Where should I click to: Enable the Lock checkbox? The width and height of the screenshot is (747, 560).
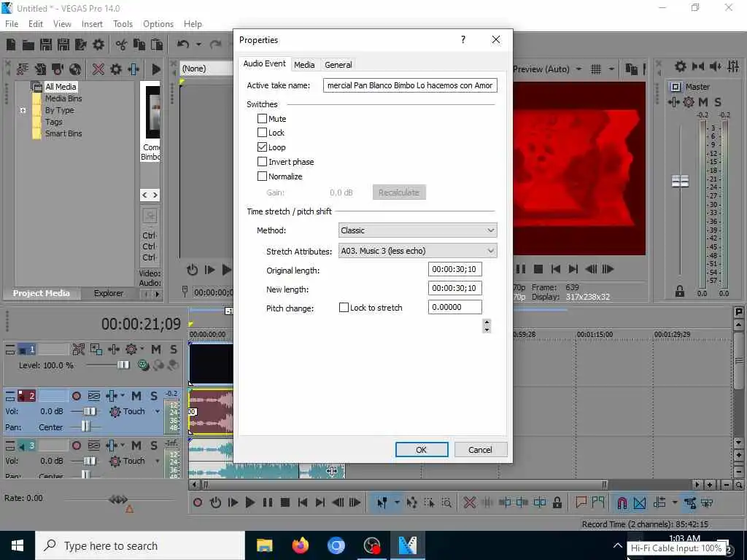click(x=262, y=133)
